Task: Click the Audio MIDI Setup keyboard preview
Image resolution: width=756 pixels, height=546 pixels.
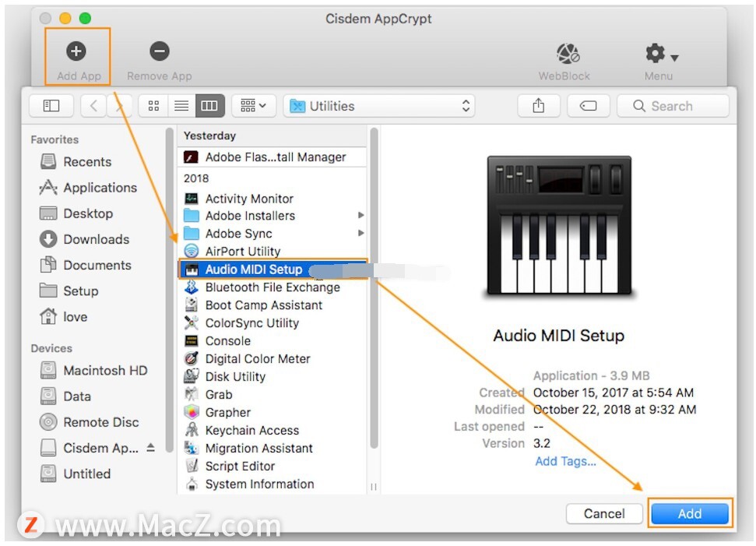Action: (x=559, y=226)
